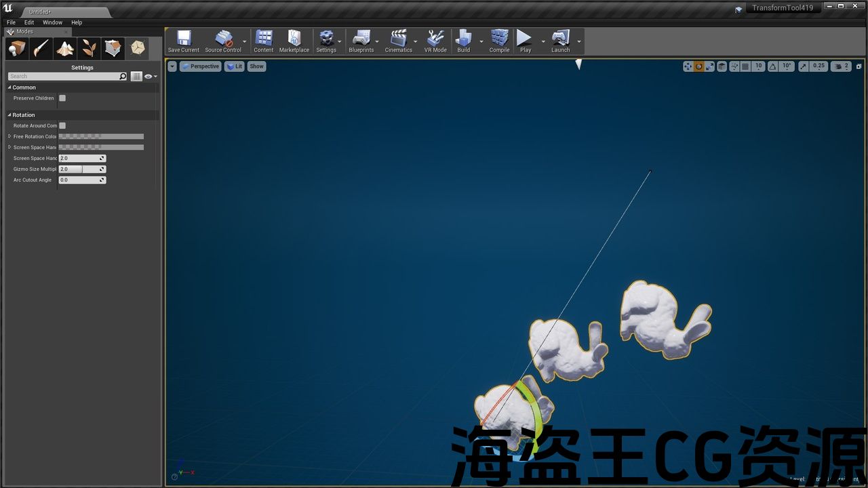
Task: Toggle the grid snapping icon in viewport
Action: click(745, 66)
